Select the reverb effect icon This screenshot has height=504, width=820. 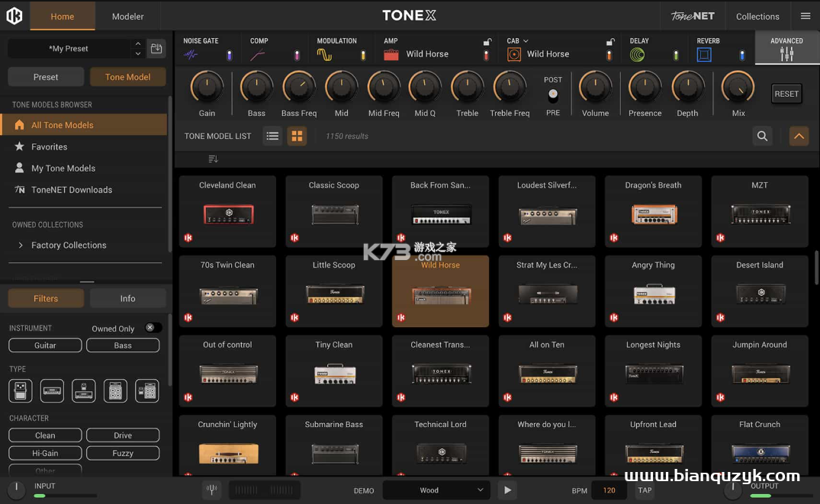point(704,54)
